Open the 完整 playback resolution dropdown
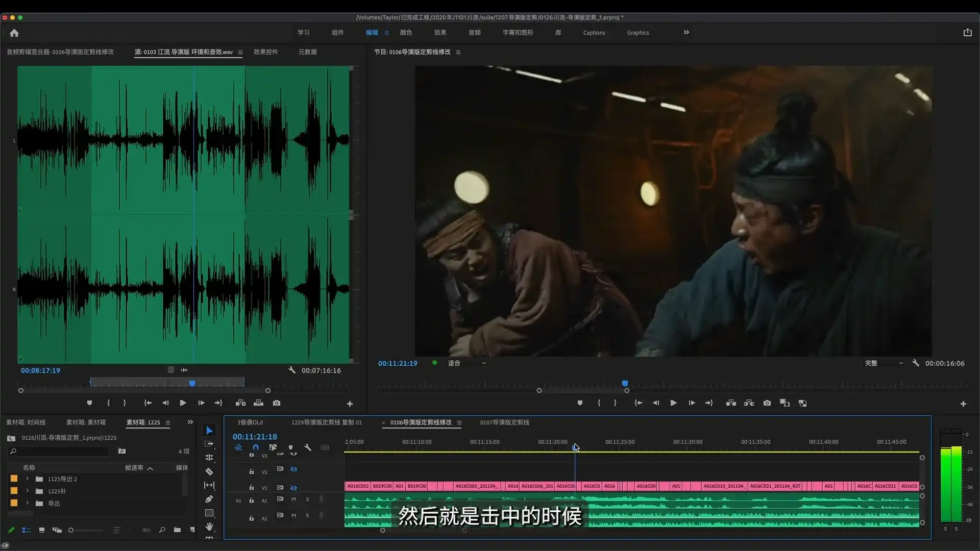Image resolution: width=980 pixels, height=551 pixels. (x=884, y=363)
